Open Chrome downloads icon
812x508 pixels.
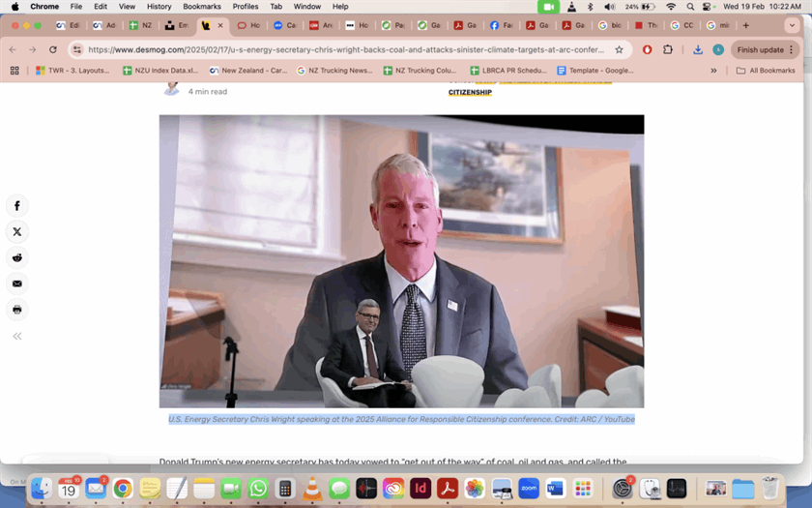tap(698, 49)
